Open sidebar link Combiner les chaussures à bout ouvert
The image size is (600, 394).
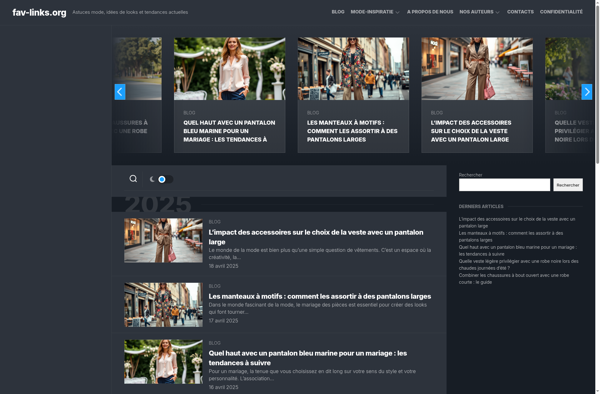point(514,278)
